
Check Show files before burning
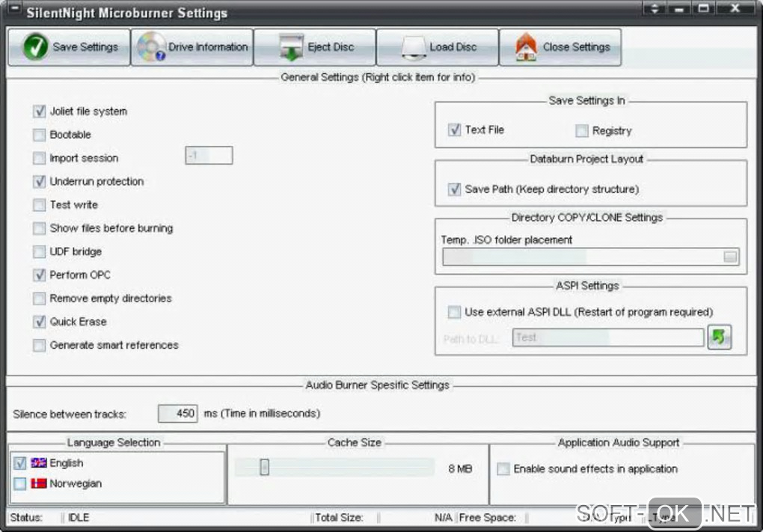click(x=39, y=228)
